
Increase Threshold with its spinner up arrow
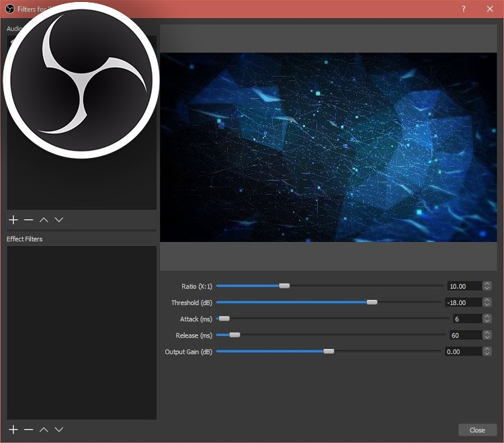point(487,300)
